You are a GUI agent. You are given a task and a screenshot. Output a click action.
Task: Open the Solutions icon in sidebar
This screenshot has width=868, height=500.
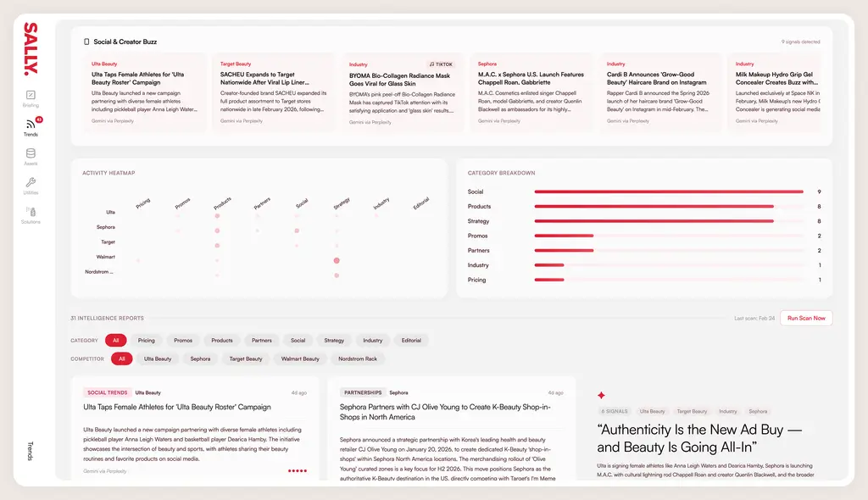tap(31, 212)
